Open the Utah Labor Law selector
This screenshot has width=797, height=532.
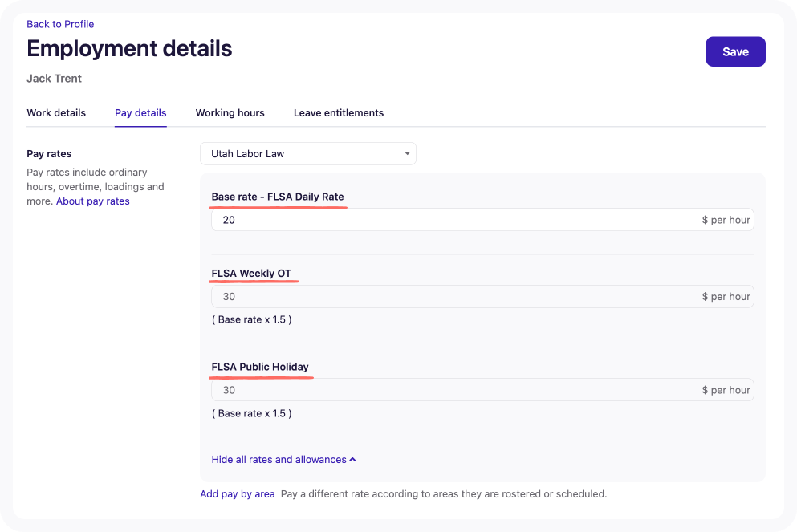point(307,153)
